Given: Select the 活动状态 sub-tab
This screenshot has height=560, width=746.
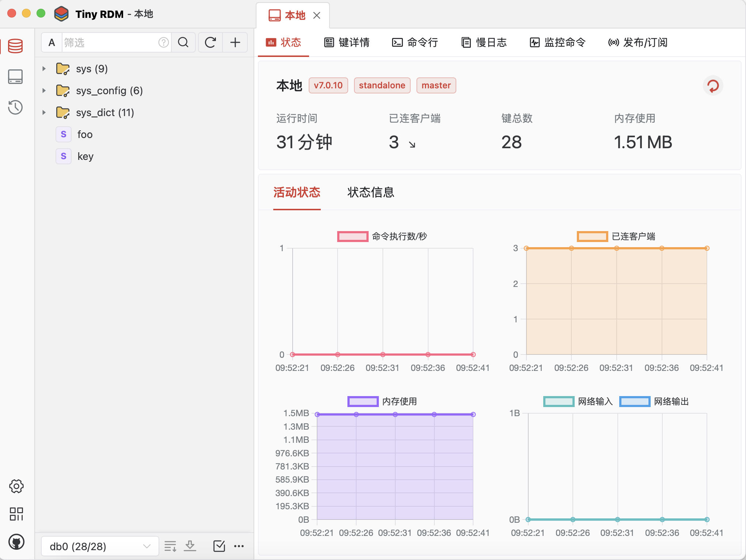Looking at the screenshot, I should pyautogui.click(x=297, y=192).
